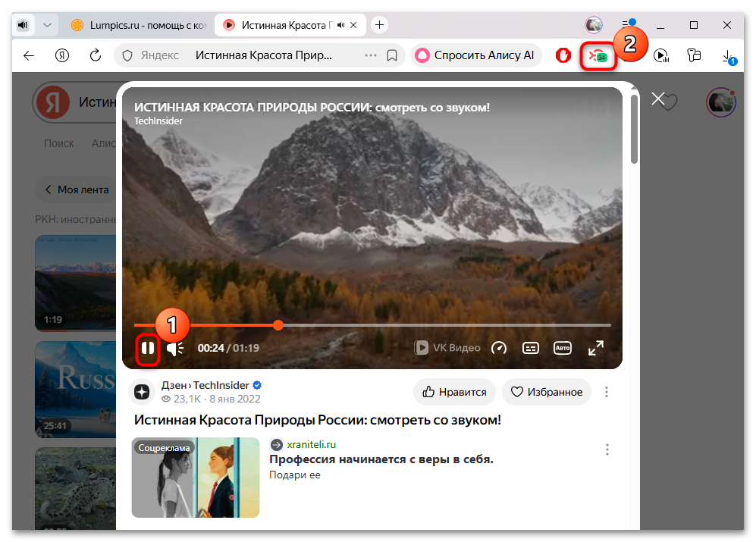Click the viewer's vertical scrollbar
This screenshot has height=542, width=756.
[x=634, y=128]
